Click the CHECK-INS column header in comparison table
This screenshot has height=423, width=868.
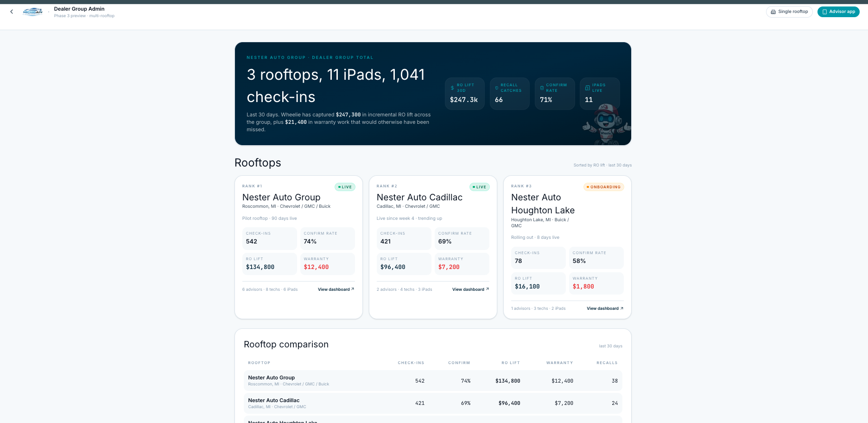[411, 363]
